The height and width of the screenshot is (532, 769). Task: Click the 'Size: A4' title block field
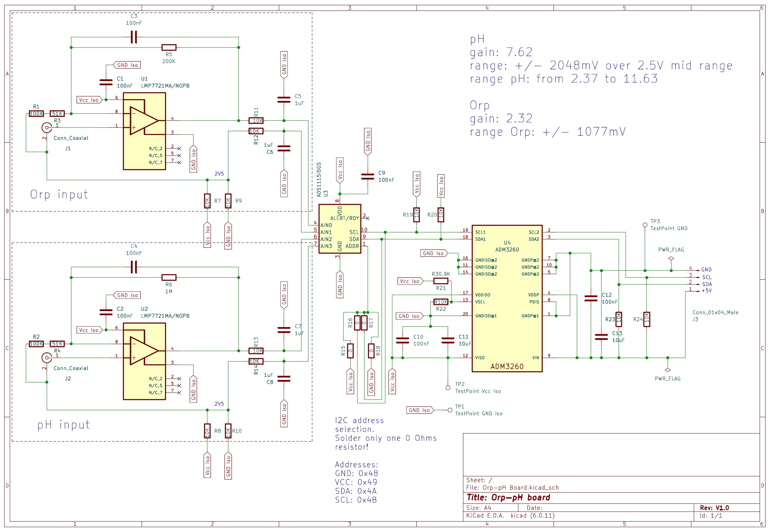coord(479,508)
